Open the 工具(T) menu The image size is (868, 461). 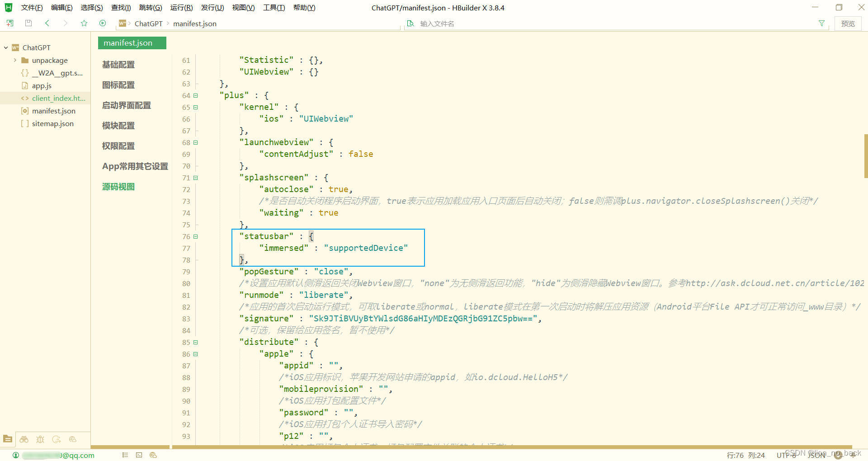(274, 8)
